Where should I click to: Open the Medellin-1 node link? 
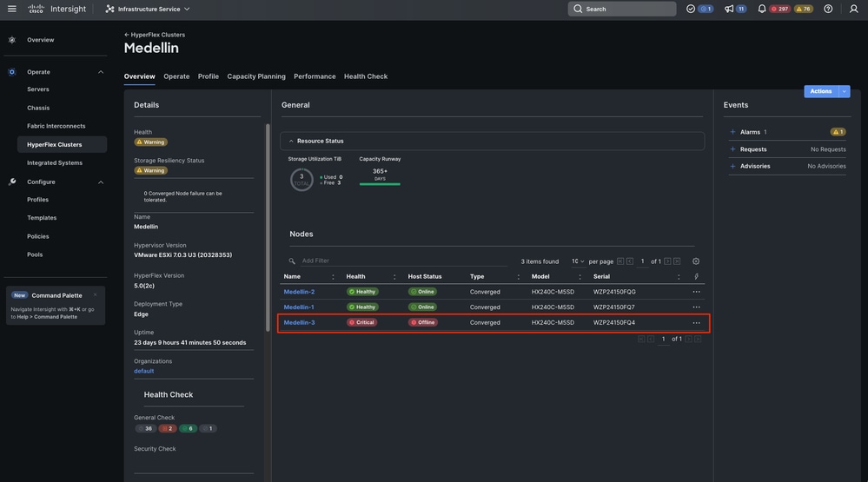tap(299, 307)
